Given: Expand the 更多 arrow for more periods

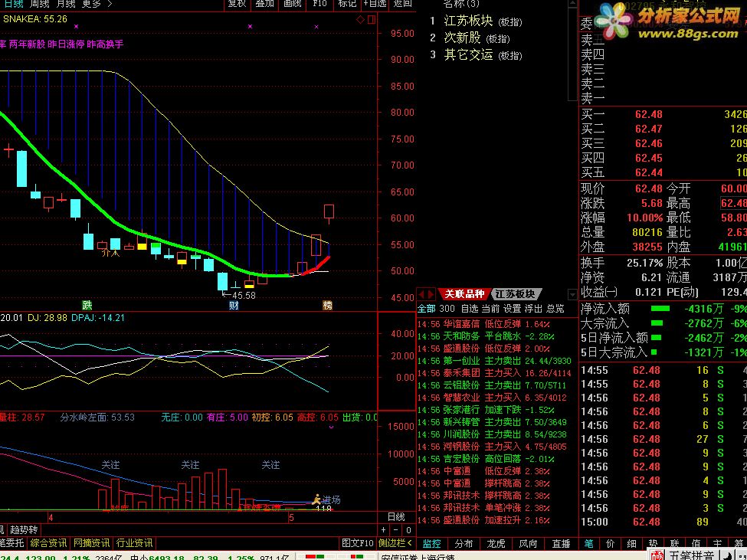Looking at the screenshot, I should tap(110, 4).
